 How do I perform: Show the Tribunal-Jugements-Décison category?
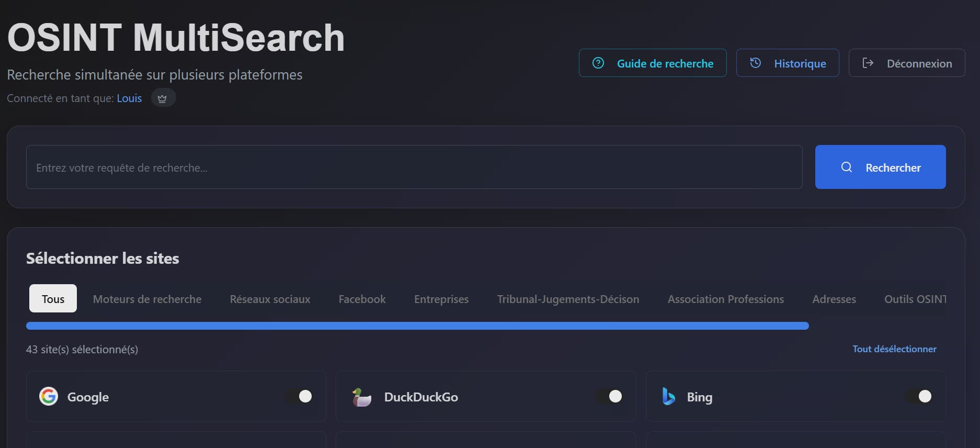(568, 299)
